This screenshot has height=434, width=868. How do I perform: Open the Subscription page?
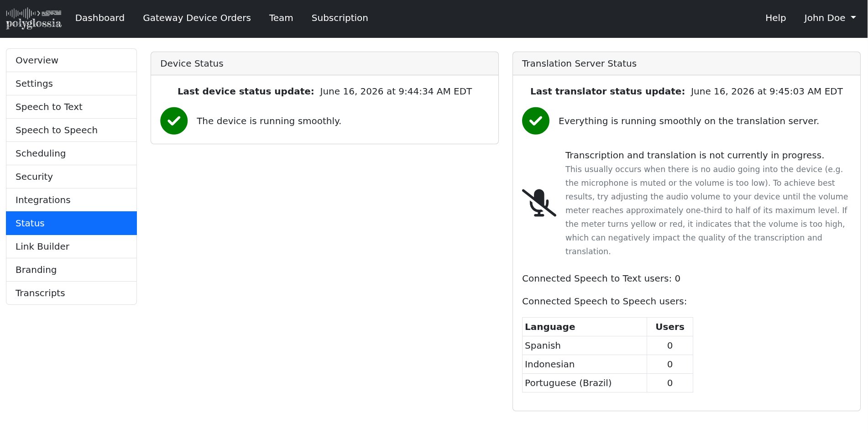(x=340, y=18)
